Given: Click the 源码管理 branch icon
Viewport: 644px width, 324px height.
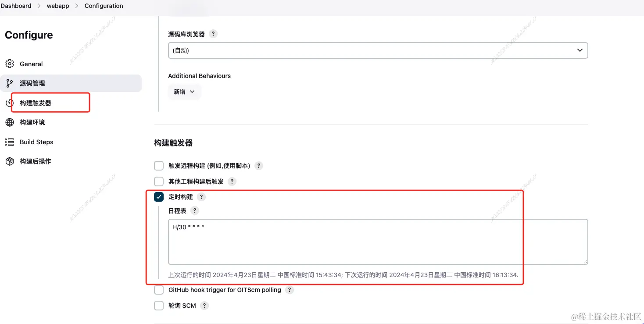Looking at the screenshot, I should [10, 83].
